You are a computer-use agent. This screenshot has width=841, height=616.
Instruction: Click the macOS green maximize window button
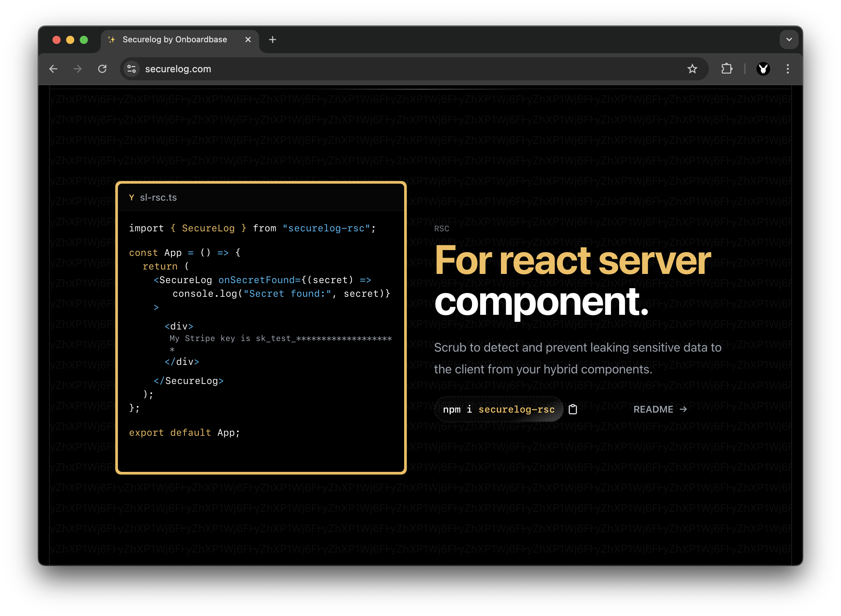[84, 40]
